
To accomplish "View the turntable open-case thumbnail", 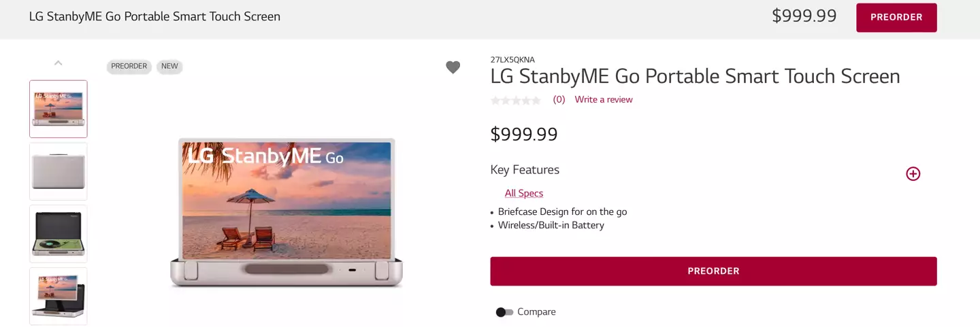I will 59,234.
